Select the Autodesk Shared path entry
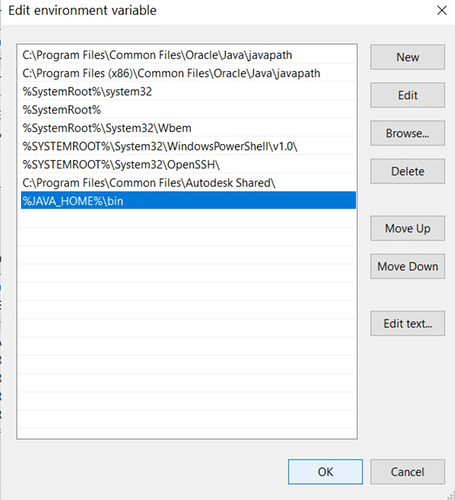The image size is (455, 500). point(188,183)
